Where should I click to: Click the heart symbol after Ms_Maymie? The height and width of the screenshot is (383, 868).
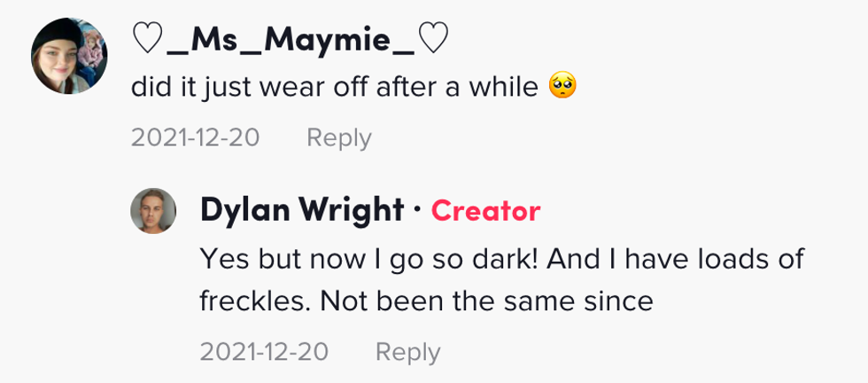433,38
